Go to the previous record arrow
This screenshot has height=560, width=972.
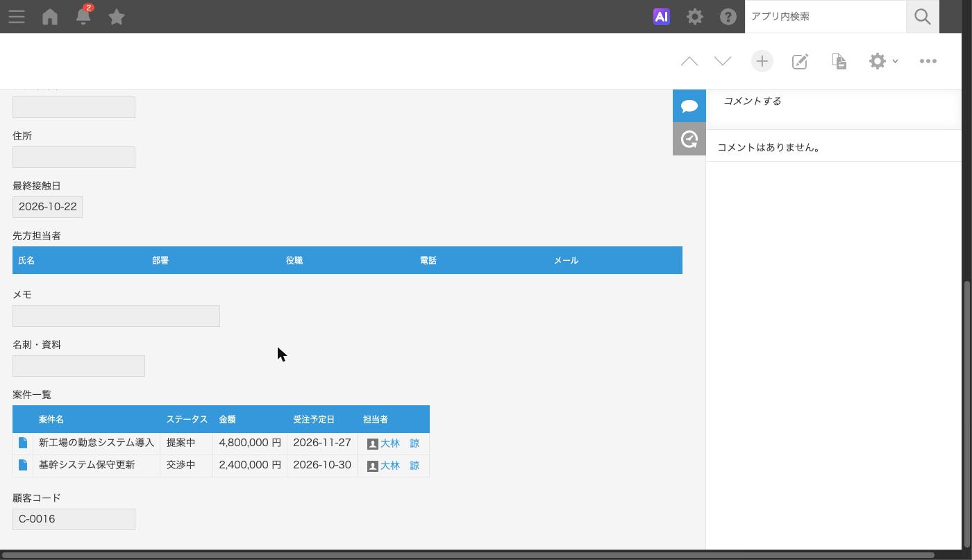click(x=689, y=61)
